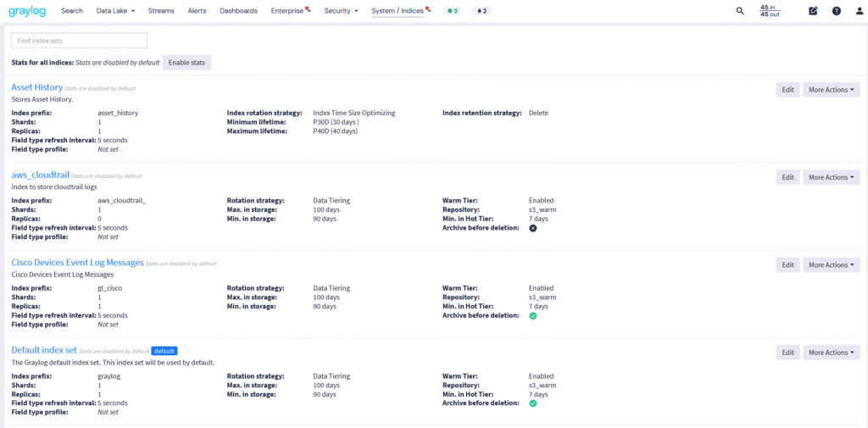
Task: Open More Actions for aws_cloudtrail
Action: (832, 177)
